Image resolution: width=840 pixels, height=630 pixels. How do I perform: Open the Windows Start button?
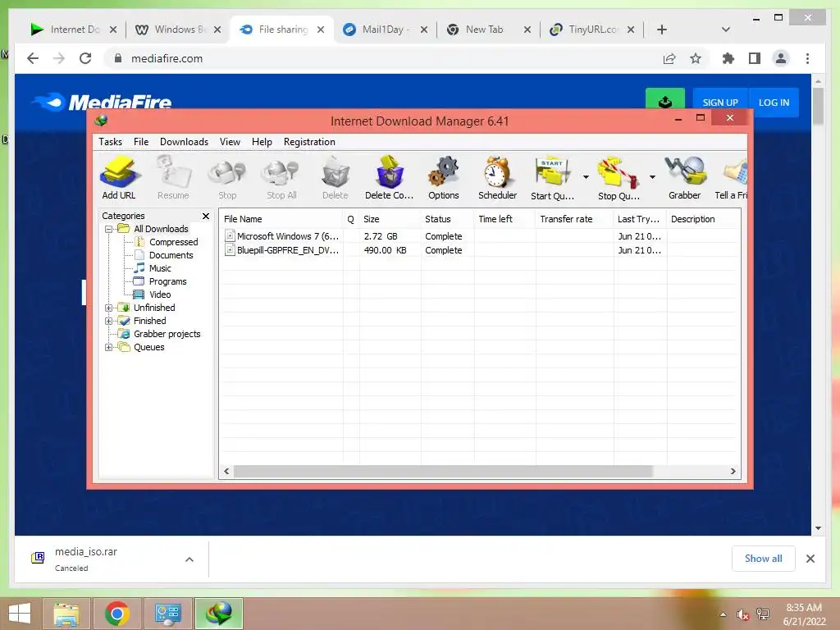click(20, 614)
